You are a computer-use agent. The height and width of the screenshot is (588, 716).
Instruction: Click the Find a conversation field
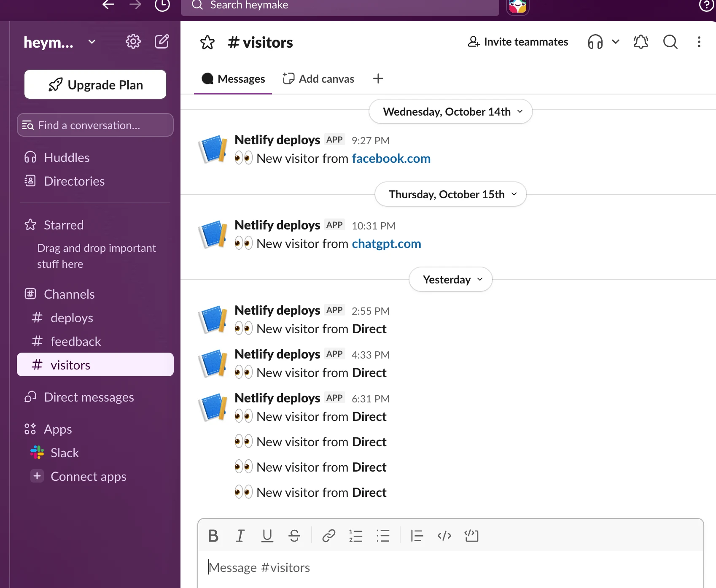point(95,125)
